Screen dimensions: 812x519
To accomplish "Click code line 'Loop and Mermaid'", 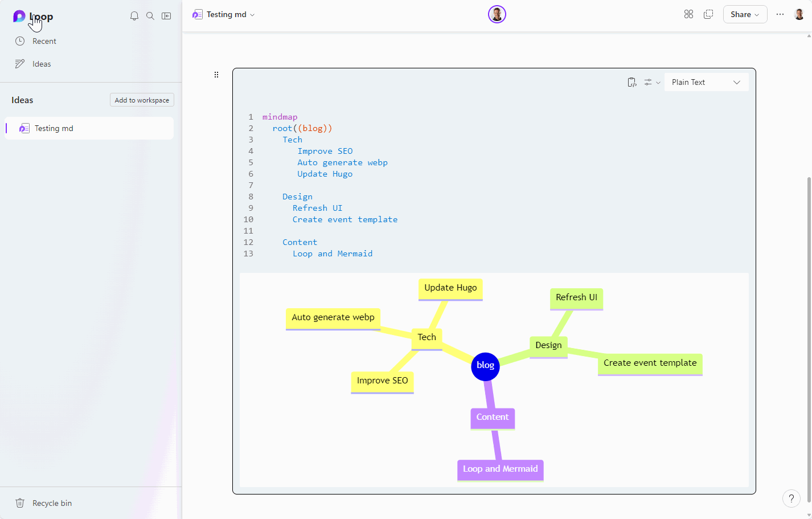I will (333, 254).
